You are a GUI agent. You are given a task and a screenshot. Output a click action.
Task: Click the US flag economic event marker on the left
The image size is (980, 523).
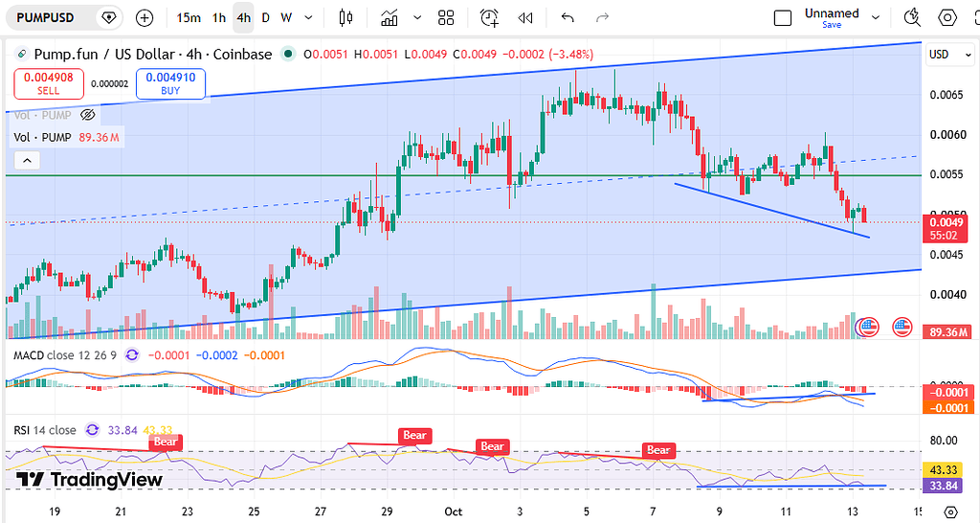point(869,327)
